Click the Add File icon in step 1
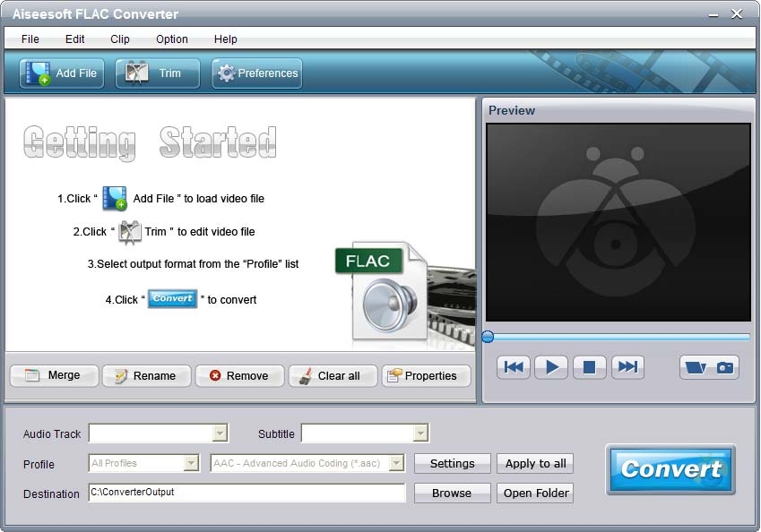This screenshot has width=761, height=532. click(x=115, y=198)
